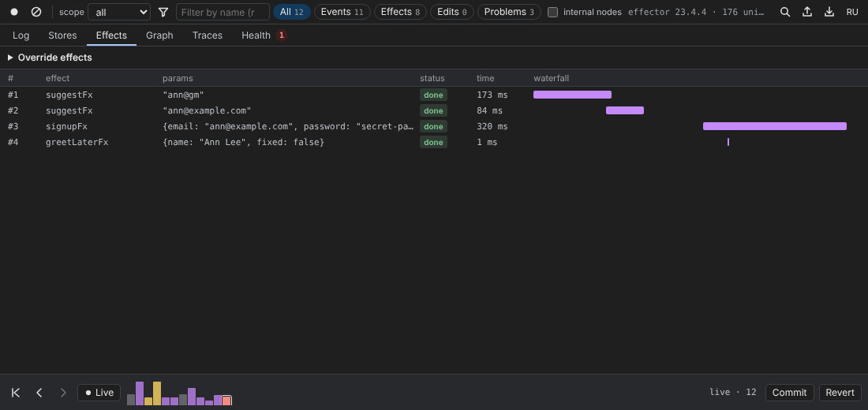Step forward one entry in history
The image size is (868, 410).
click(63, 393)
